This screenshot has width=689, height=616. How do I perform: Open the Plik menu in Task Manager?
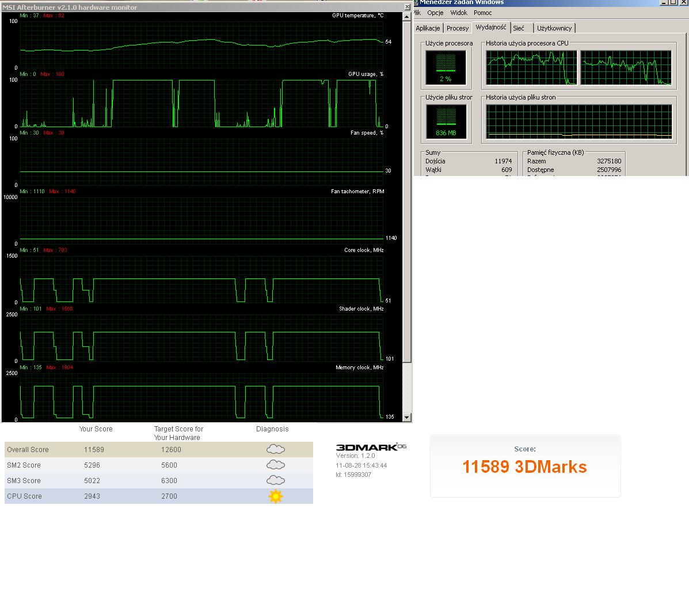click(x=417, y=13)
